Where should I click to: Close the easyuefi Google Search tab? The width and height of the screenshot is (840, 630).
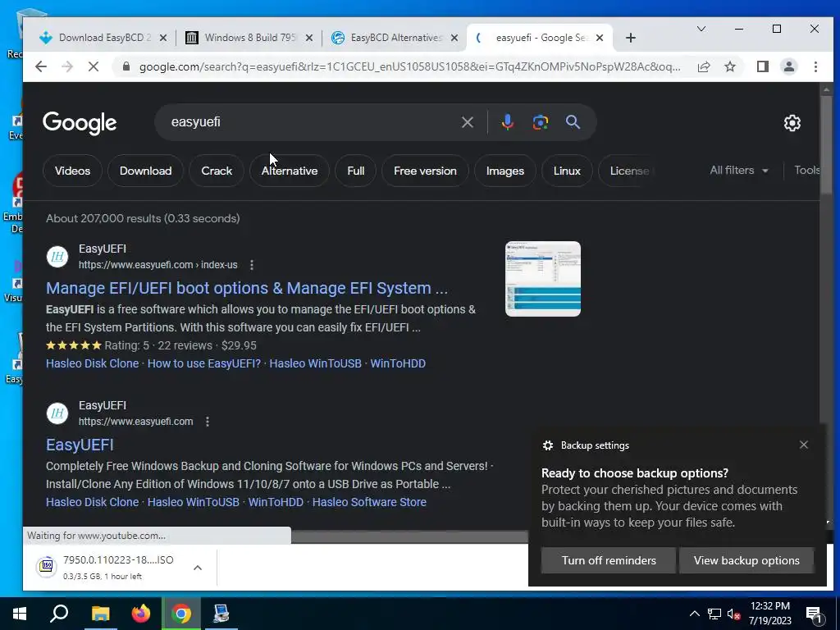click(x=600, y=38)
